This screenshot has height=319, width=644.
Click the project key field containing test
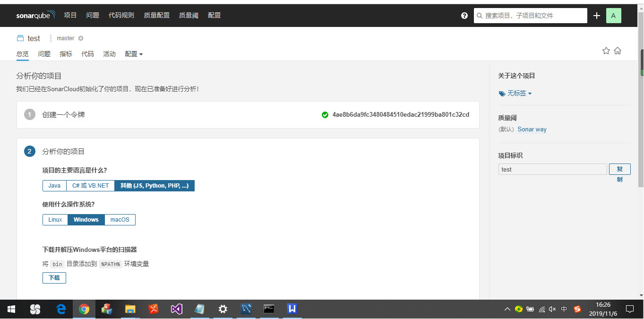pyautogui.click(x=552, y=169)
